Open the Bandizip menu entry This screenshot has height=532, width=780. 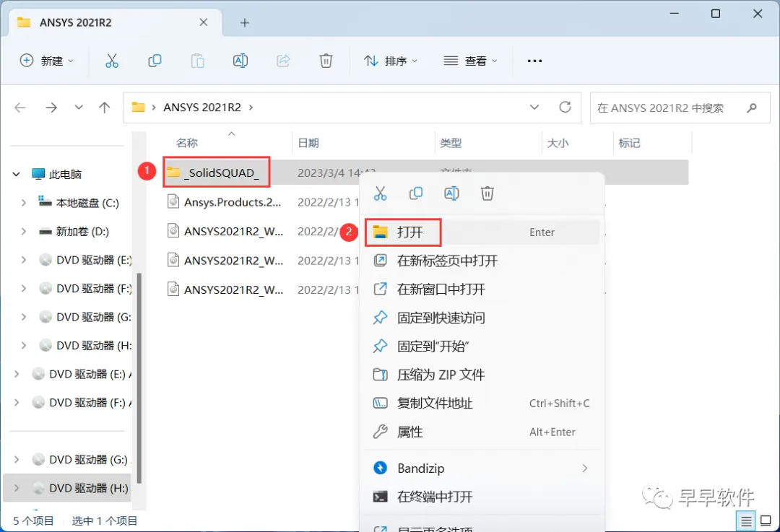pos(482,468)
